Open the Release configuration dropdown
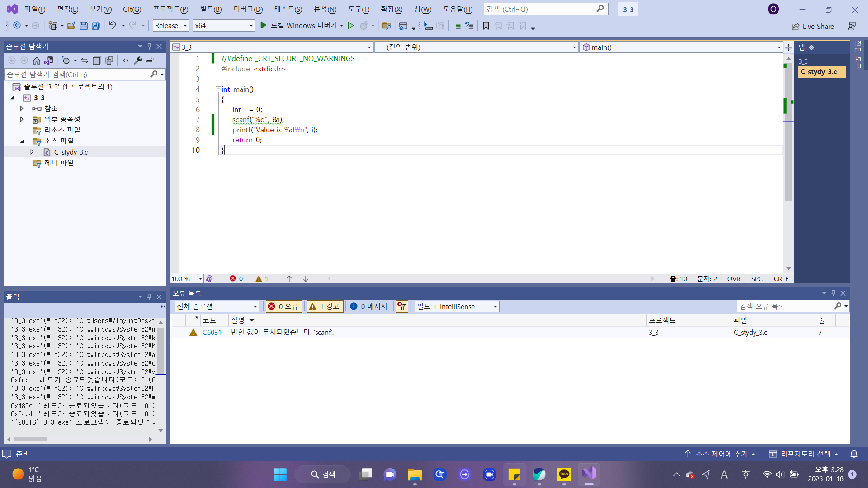Image resolution: width=868 pixels, height=488 pixels. pos(171,26)
